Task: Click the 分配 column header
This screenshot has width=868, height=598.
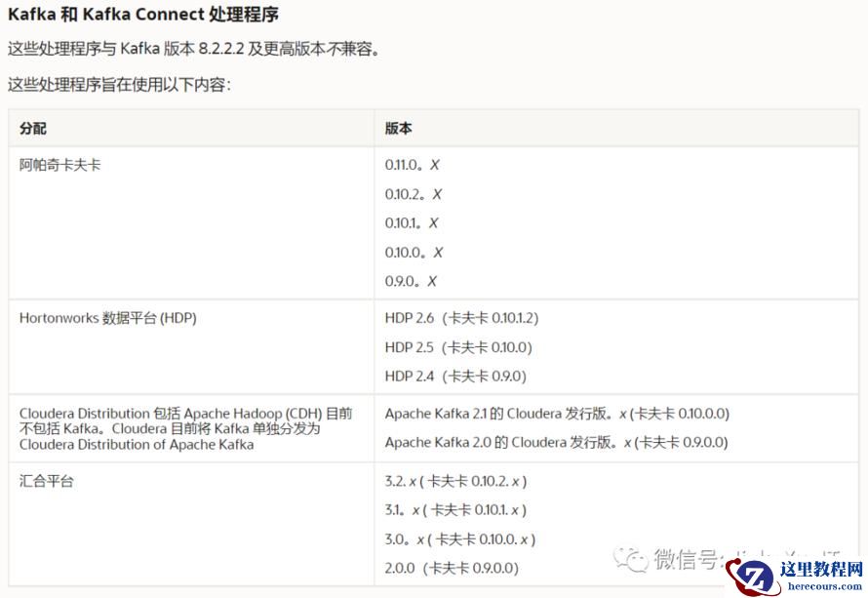Action: pos(32,129)
